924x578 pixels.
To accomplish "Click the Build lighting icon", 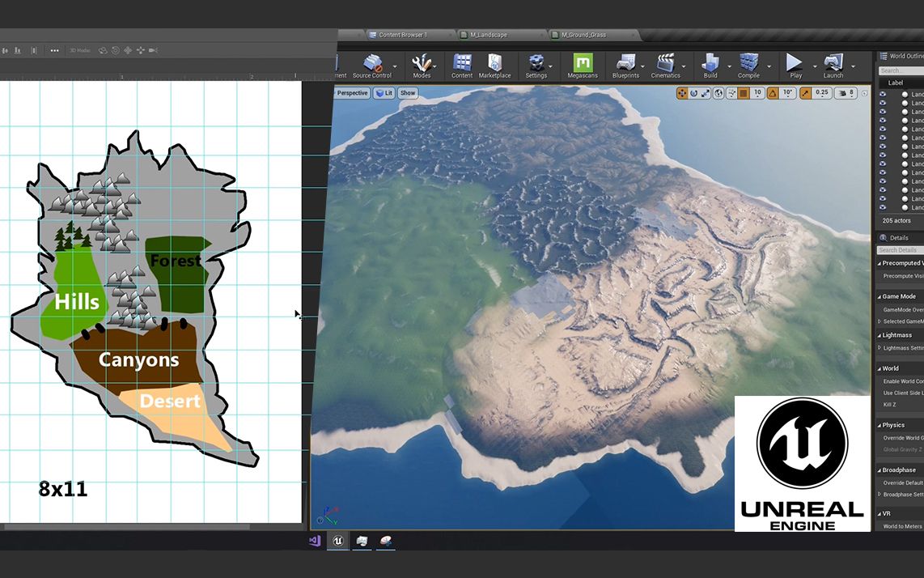I will (710, 66).
